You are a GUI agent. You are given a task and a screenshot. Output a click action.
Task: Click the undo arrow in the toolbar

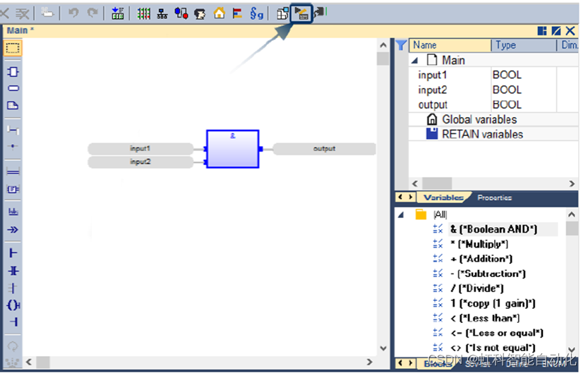pyautogui.click(x=73, y=13)
